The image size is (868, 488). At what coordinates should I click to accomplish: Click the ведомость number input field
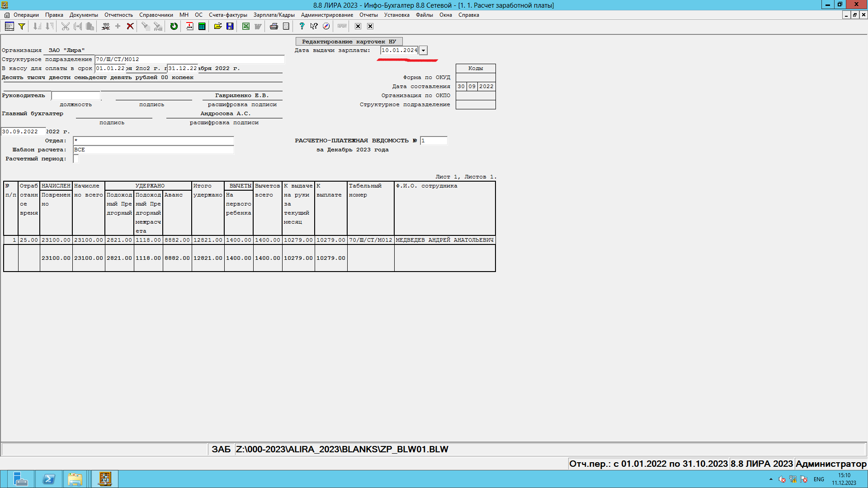coord(433,141)
